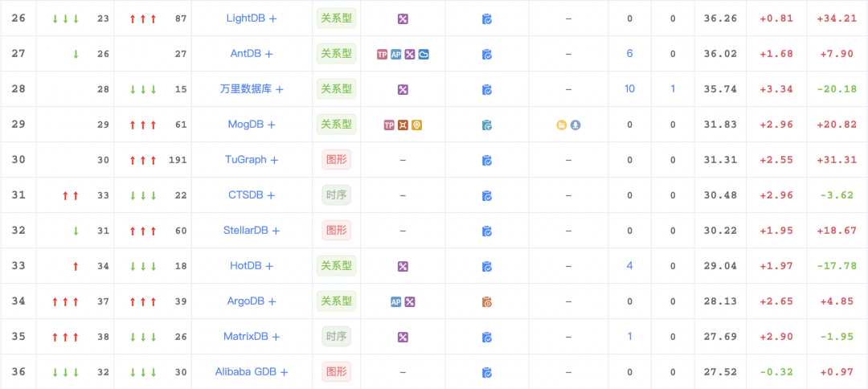Viewport: 868px width, 389px height.
Task: Click the clipboard check icon in StellarDB row
Action: [487, 231]
